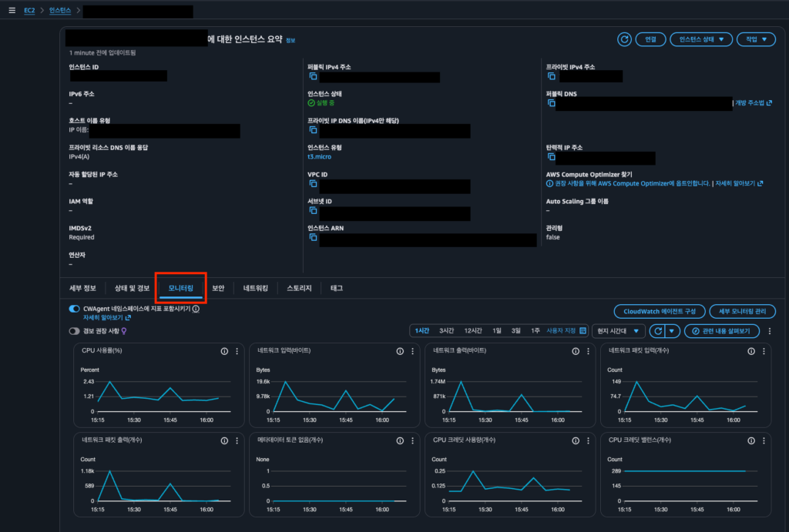Screen dimensions: 789x532
Task: Copy the VPC ID value
Action: pyautogui.click(x=314, y=186)
